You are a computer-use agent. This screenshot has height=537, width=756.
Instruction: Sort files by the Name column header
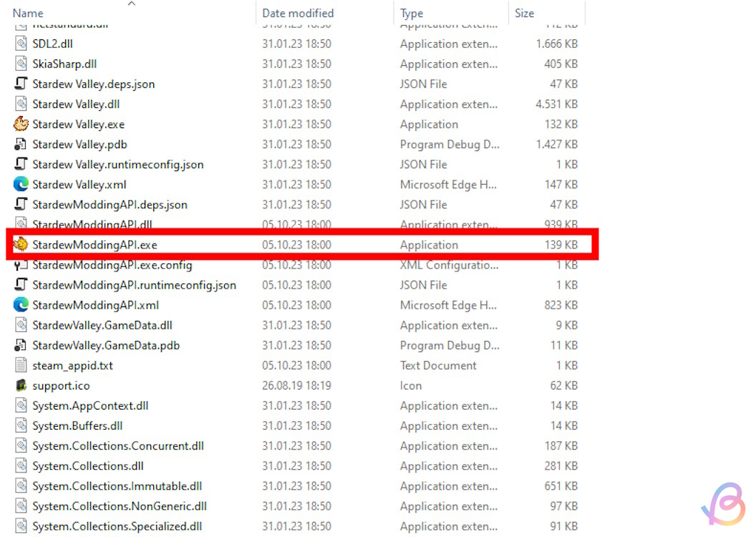[29, 13]
